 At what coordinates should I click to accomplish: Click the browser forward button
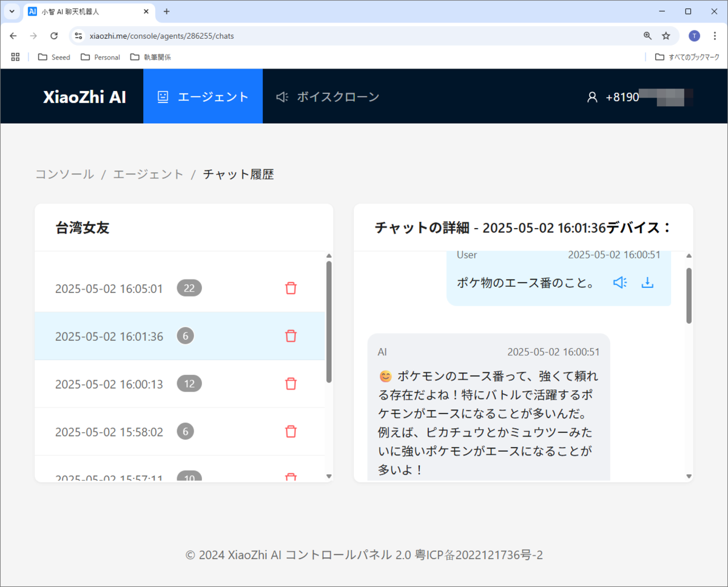tap(33, 36)
